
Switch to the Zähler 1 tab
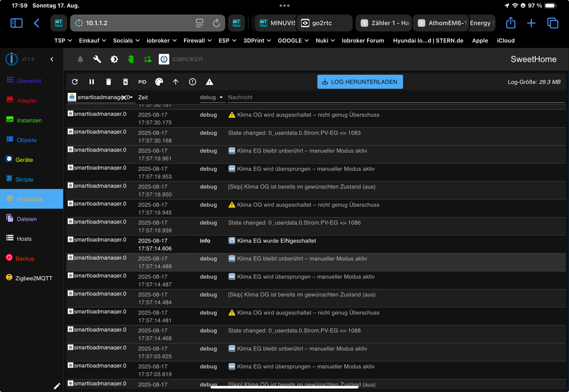pos(384,23)
